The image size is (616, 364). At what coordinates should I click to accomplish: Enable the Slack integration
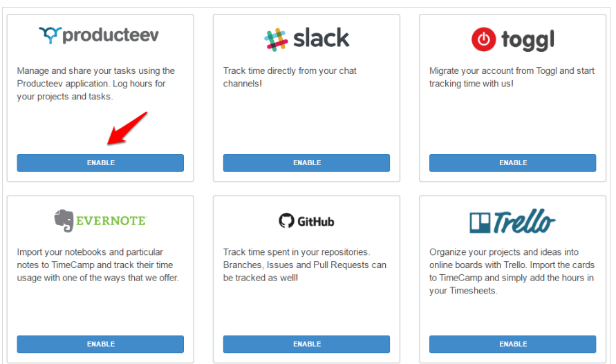(x=306, y=163)
